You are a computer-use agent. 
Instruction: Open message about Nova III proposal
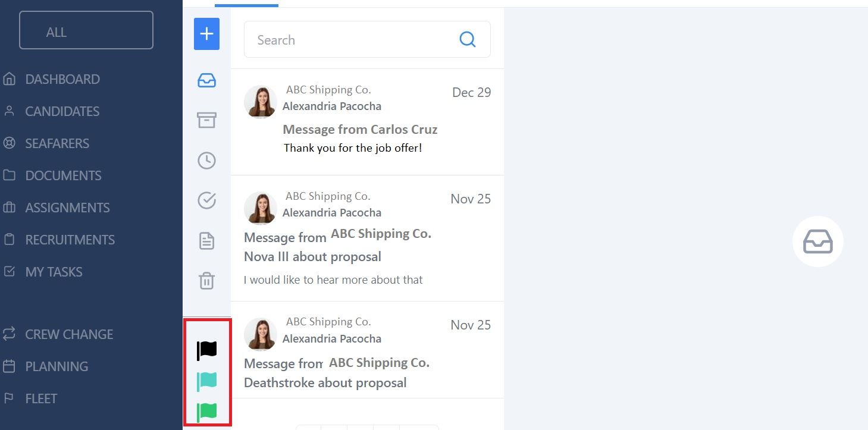[367, 238]
